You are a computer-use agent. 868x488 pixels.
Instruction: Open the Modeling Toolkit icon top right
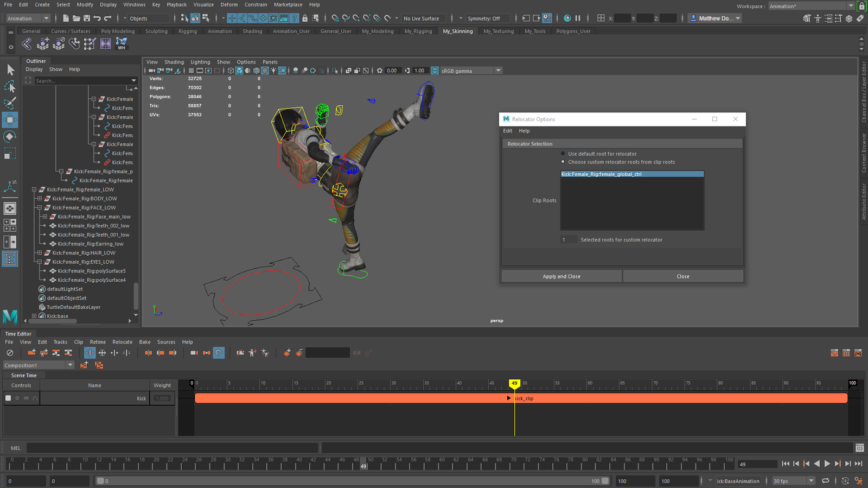click(x=807, y=18)
